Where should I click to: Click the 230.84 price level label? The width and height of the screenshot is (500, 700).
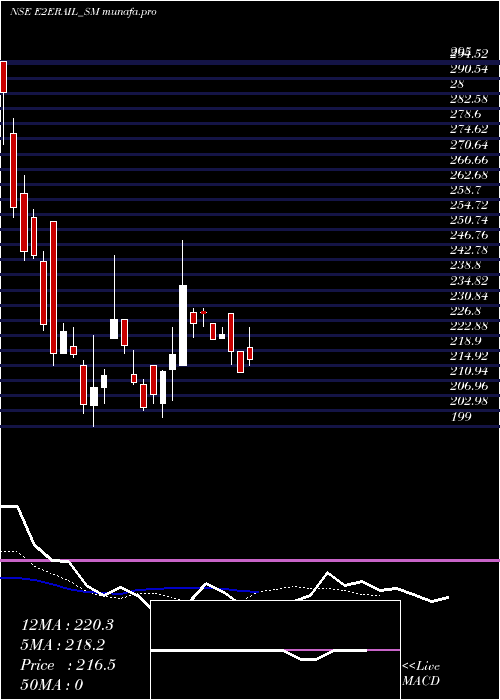click(x=469, y=296)
